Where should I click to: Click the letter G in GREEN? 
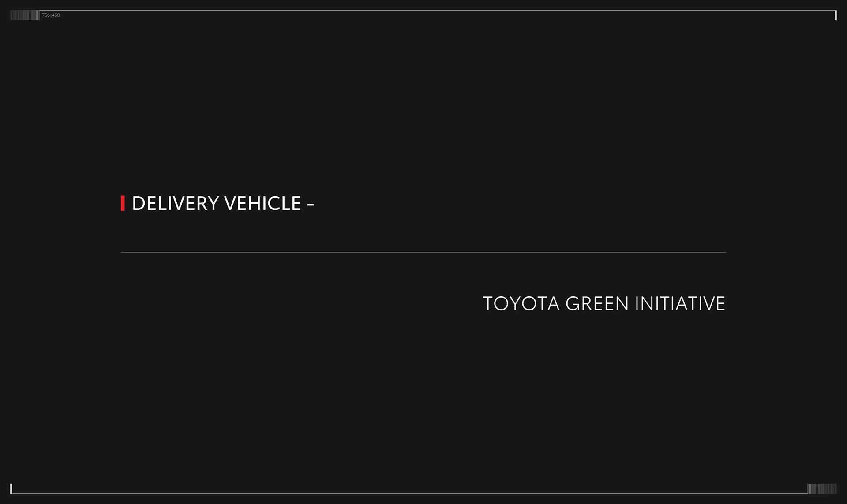click(x=572, y=304)
